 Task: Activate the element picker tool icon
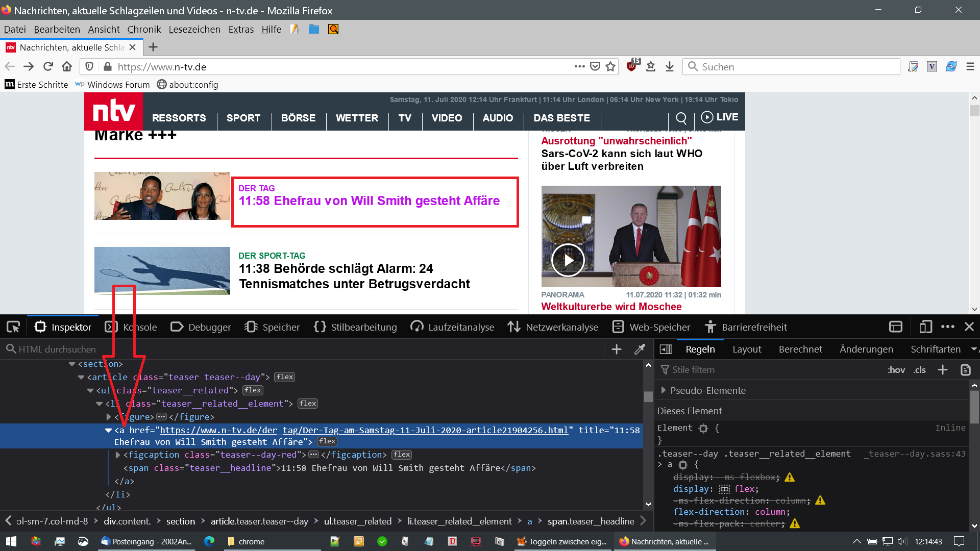coord(13,327)
